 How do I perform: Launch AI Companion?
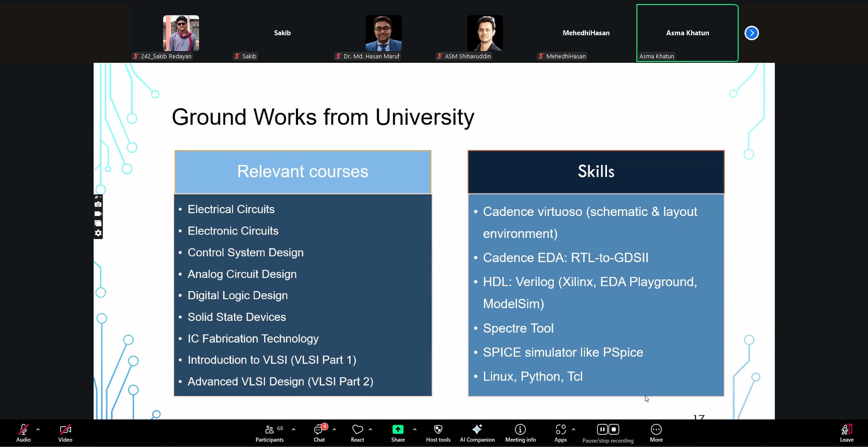(477, 432)
